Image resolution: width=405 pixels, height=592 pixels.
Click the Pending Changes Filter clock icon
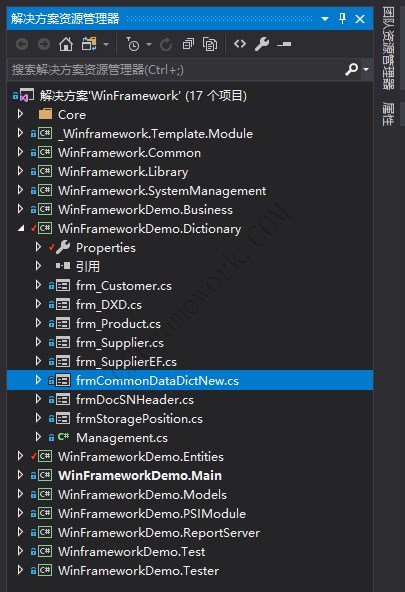132,44
